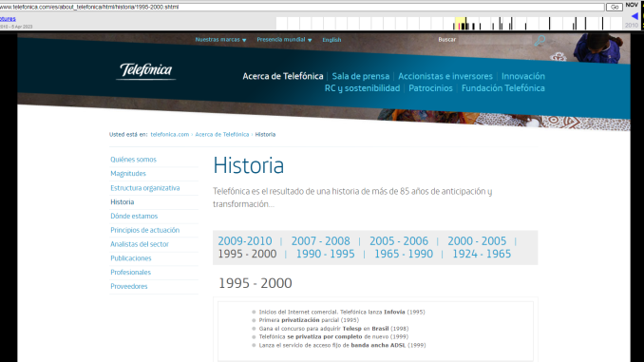This screenshot has height=362, width=644.
Task: Select the 2007 - 2008 history period
Action: [321, 241]
